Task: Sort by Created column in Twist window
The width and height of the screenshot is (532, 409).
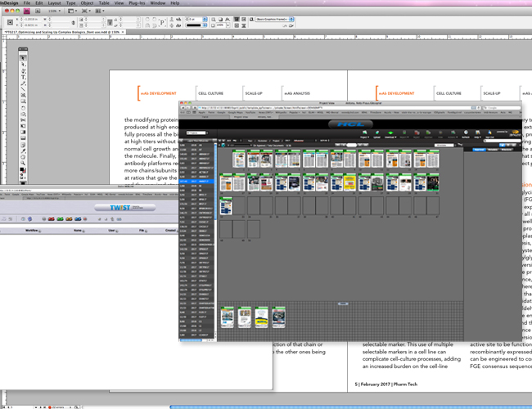Action: (171, 231)
